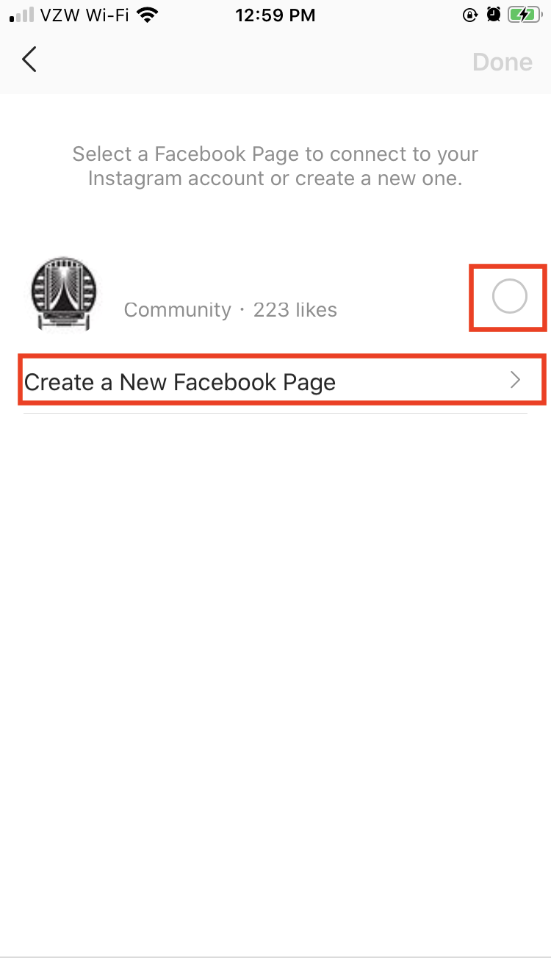
Task: Tap the alarm clock status icon
Action: pos(494,15)
